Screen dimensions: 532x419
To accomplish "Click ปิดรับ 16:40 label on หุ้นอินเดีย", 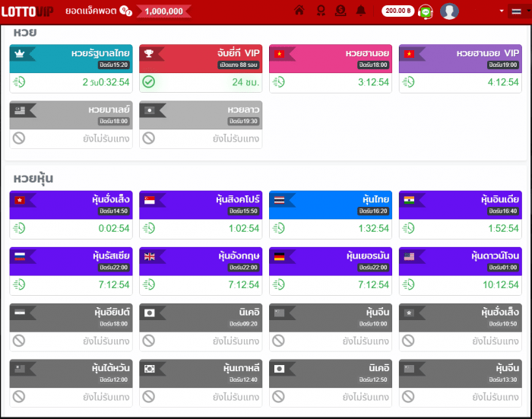I will [x=503, y=211].
